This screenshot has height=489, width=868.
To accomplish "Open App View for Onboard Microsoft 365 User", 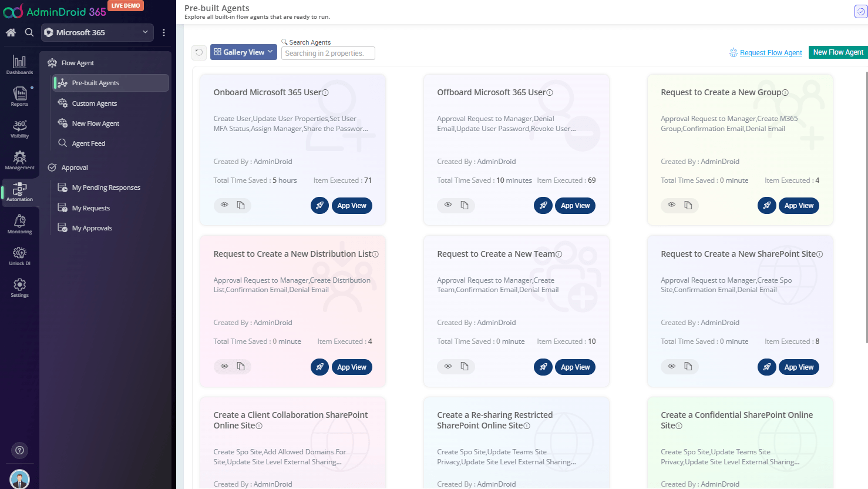I will pos(352,206).
